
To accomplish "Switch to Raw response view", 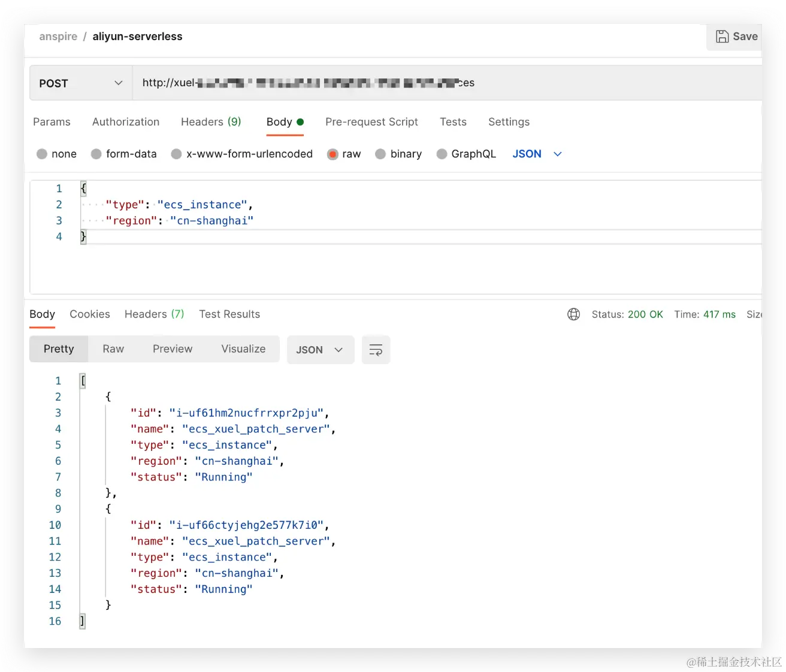I will point(113,349).
